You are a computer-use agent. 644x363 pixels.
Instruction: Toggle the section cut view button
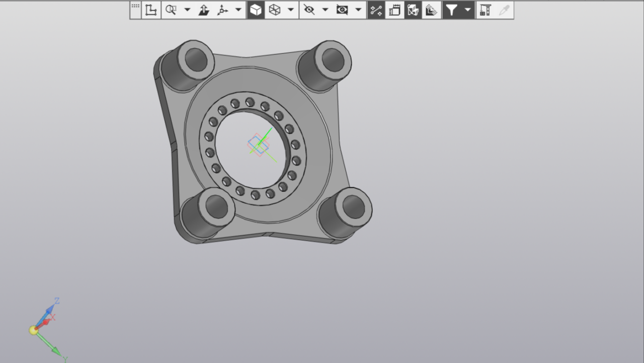413,10
